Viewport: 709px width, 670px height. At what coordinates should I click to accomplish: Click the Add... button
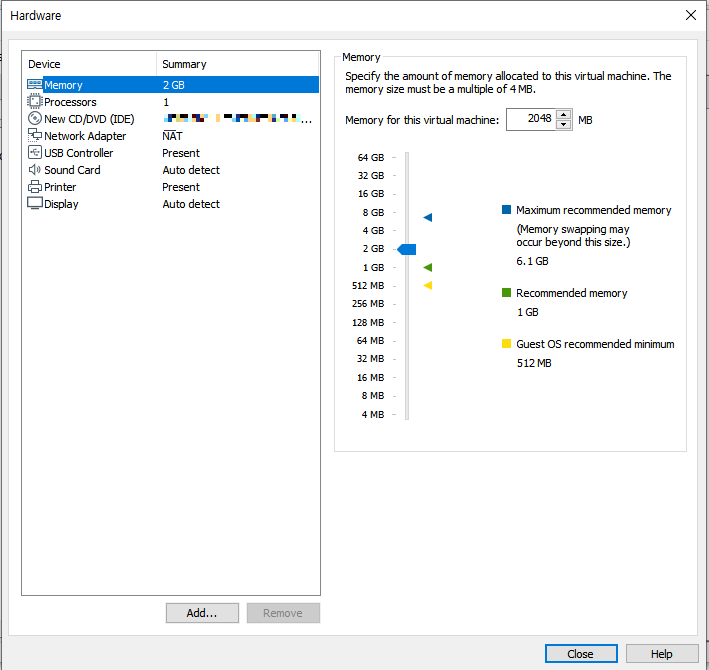(x=202, y=613)
